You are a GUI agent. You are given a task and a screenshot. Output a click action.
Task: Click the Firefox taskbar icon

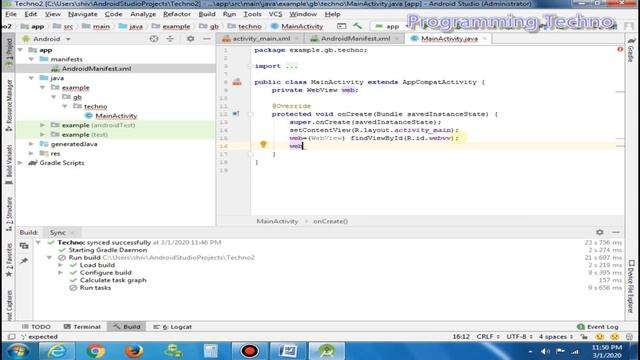click(x=134, y=351)
